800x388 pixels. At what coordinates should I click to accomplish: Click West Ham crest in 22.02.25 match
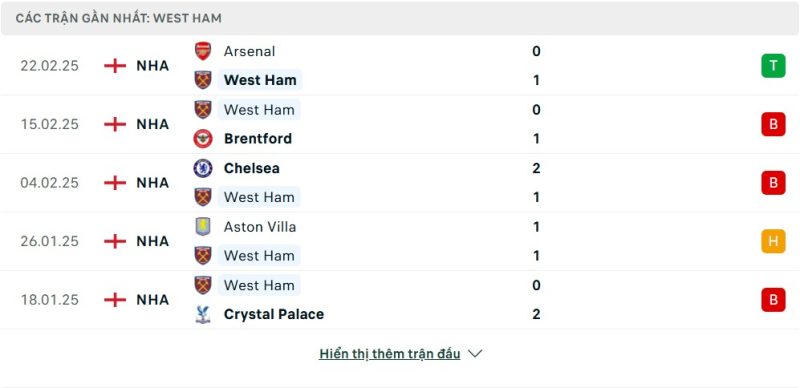pyautogui.click(x=203, y=80)
